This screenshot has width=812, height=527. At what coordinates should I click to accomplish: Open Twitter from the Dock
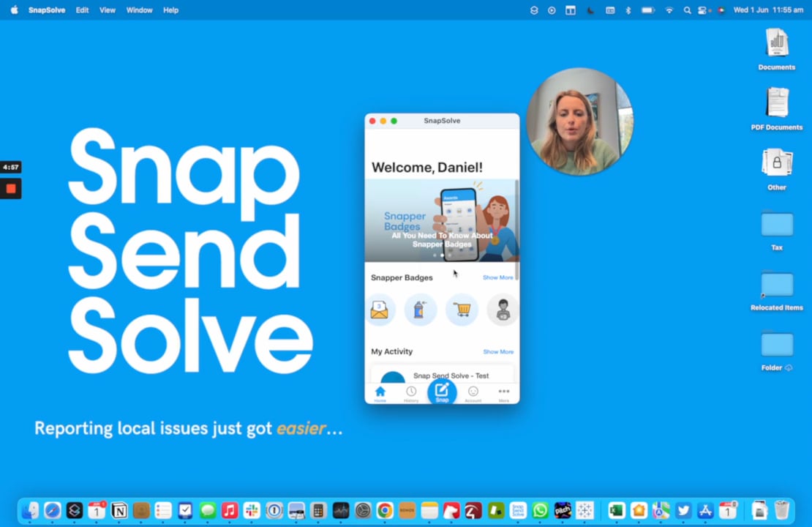tap(683, 510)
